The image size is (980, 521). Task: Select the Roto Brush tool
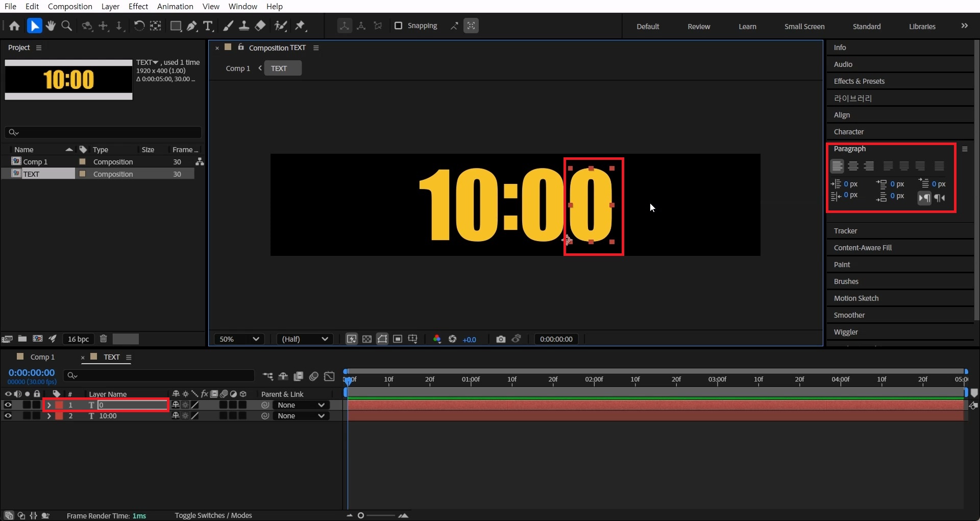coord(281,26)
